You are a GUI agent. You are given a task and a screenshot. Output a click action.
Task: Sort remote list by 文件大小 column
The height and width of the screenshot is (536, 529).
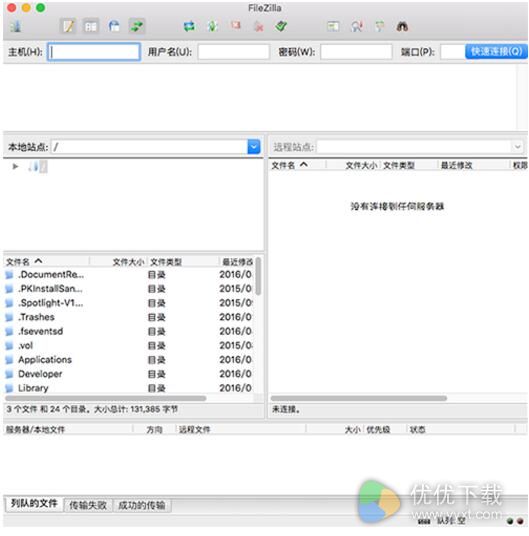pos(354,165)
